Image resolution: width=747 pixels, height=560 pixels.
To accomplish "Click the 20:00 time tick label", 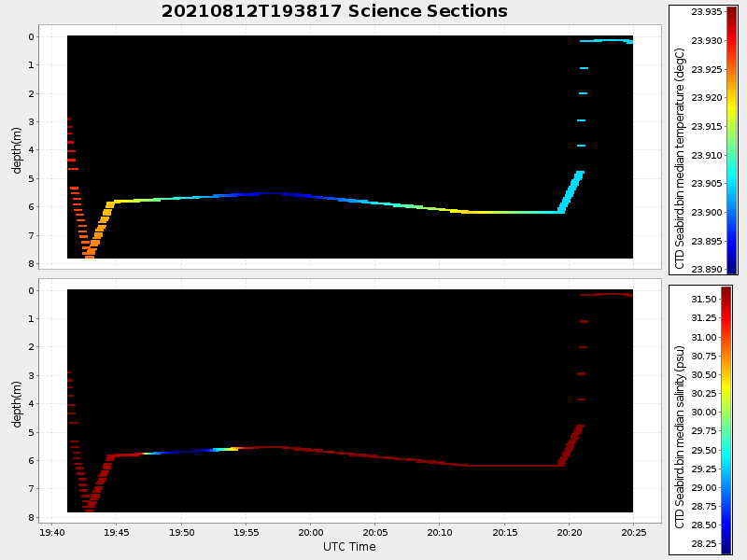I will click(311, 532).
